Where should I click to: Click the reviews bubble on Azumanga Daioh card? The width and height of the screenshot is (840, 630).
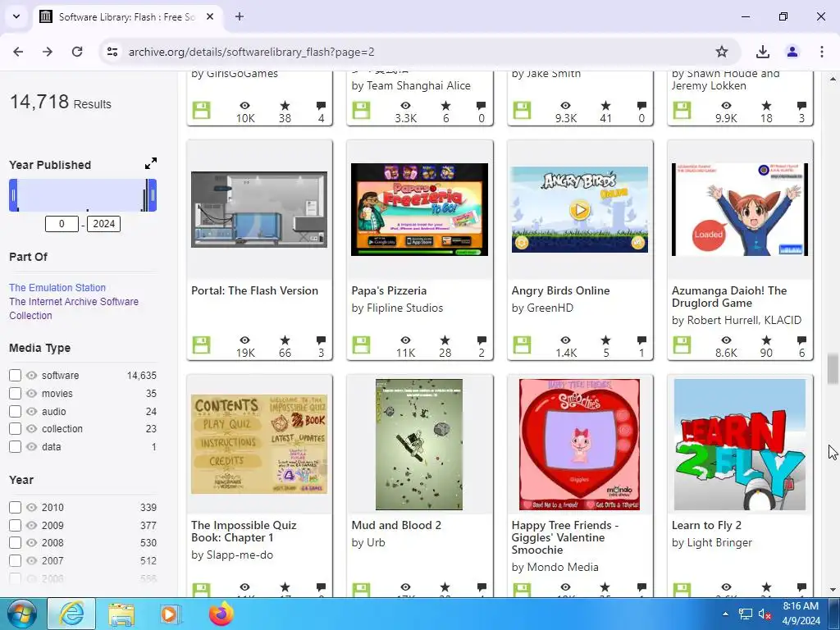point(801,340)
